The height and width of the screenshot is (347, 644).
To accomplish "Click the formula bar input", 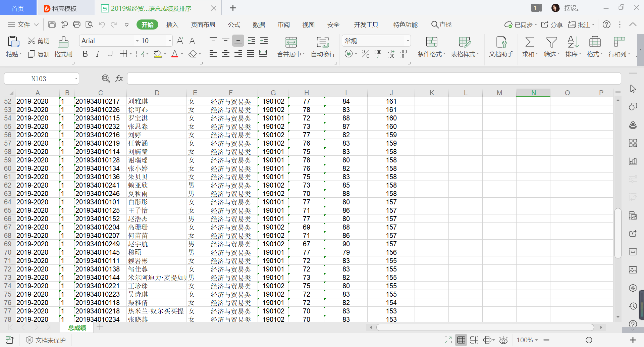I will click(x=374, y=79).
